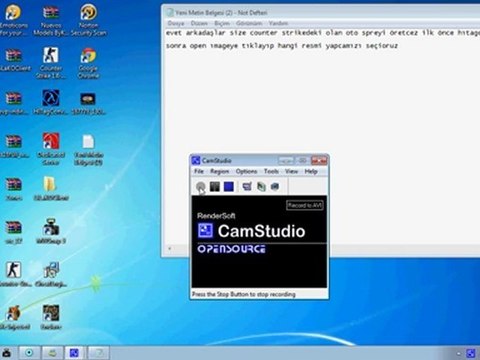Image resolution: width=480 pixels, height=360 pixels.
Task: Open the CamStudio View menu
Action: click(291, 171)
